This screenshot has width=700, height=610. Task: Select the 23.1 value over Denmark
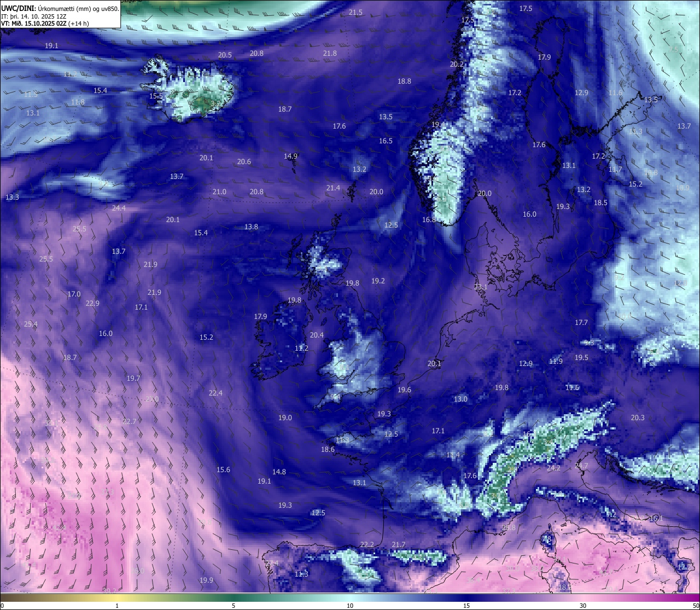pyautogui.click(x=481, y=287)
